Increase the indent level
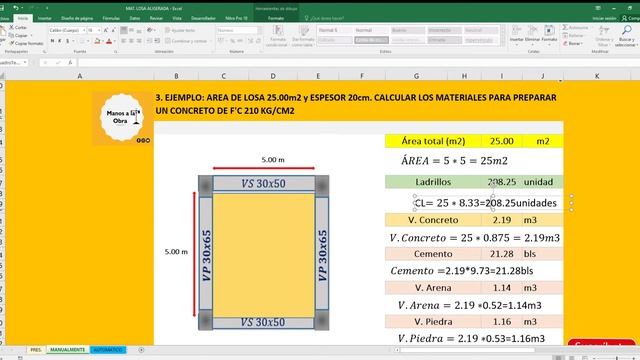This screenshot has width=640, height=360. click(157, 41)
